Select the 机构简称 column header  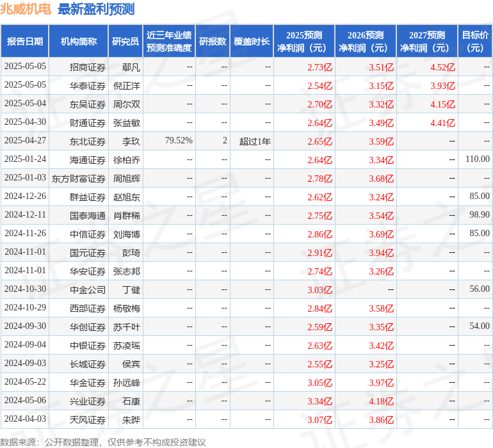click(x=79, y=42)
